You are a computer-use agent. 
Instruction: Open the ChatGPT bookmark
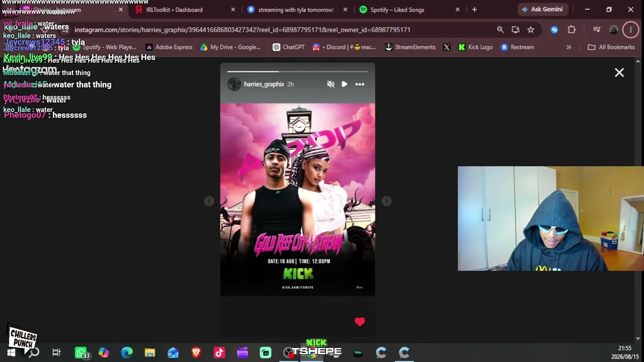pos(289,47)
